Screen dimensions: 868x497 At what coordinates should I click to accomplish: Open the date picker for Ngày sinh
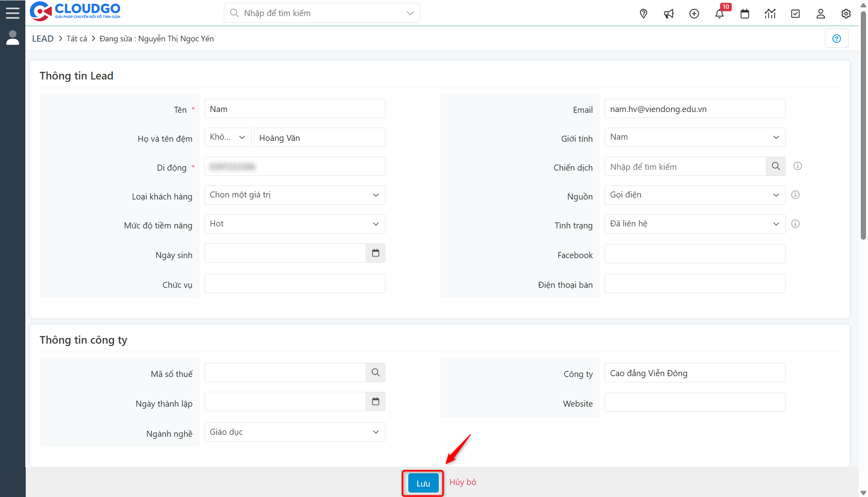click(x=375, y=253)
